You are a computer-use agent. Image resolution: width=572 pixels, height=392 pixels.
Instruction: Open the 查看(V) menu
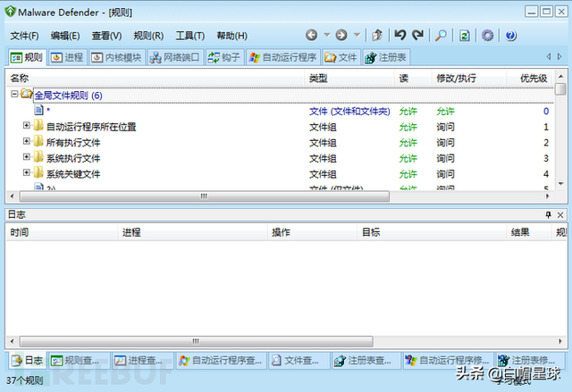pyautogui.click(x=106, y=36)
